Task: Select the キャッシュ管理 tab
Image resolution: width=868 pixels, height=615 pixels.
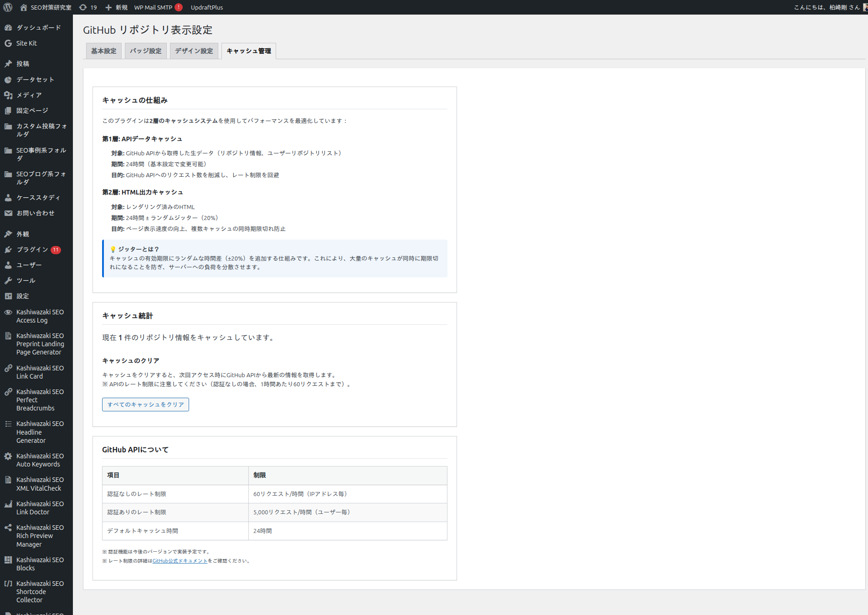Action: click(249, 51)
